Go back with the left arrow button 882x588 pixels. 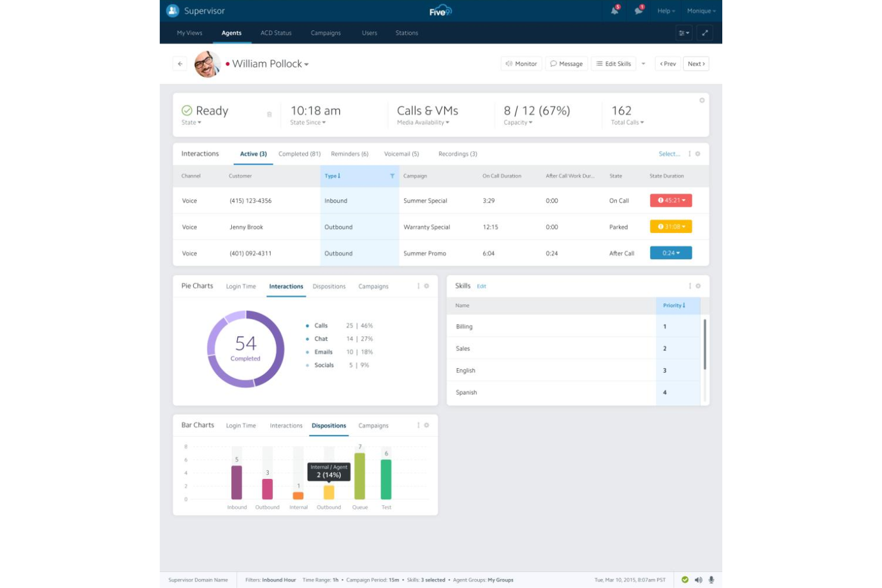pos(180,64)
